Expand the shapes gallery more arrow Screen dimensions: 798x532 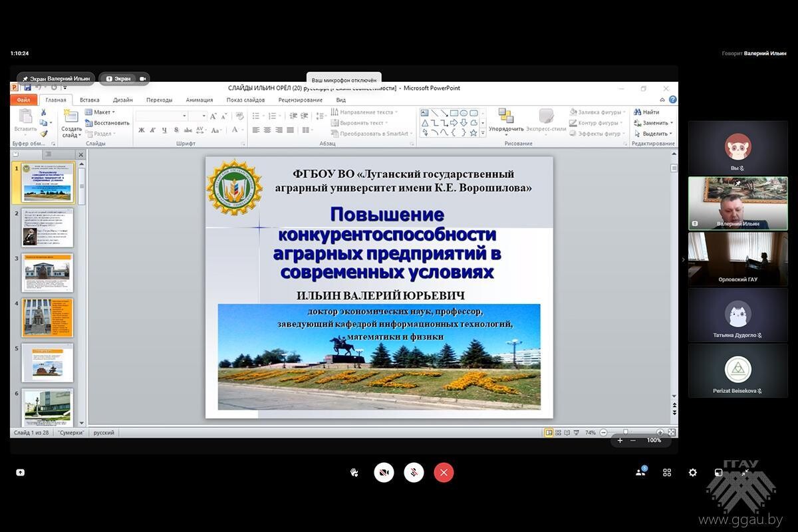(483, 133)
